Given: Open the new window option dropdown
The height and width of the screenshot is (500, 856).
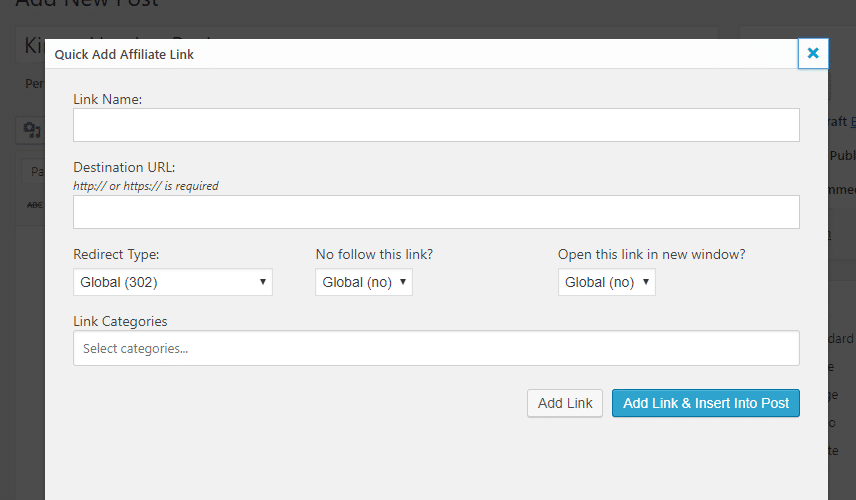Looking at the screenshot, I should tap(606, 282).
